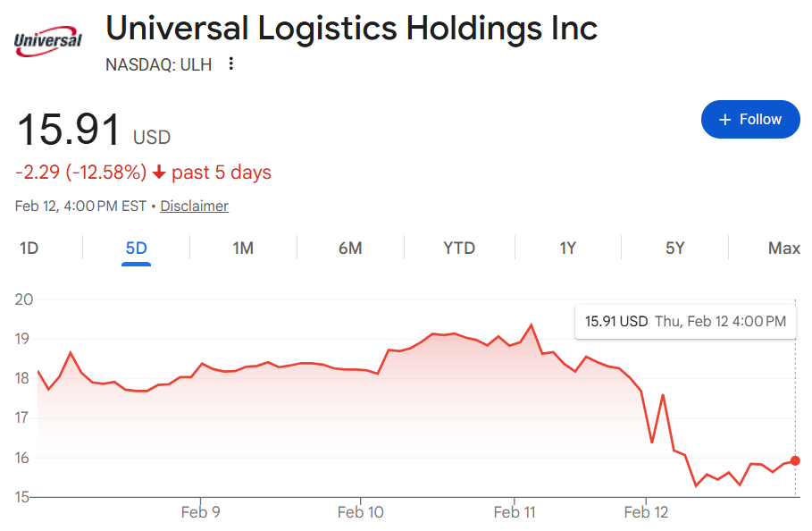Click the Feb 9 date label
The image size is (812, 531).
coord(200,512)
